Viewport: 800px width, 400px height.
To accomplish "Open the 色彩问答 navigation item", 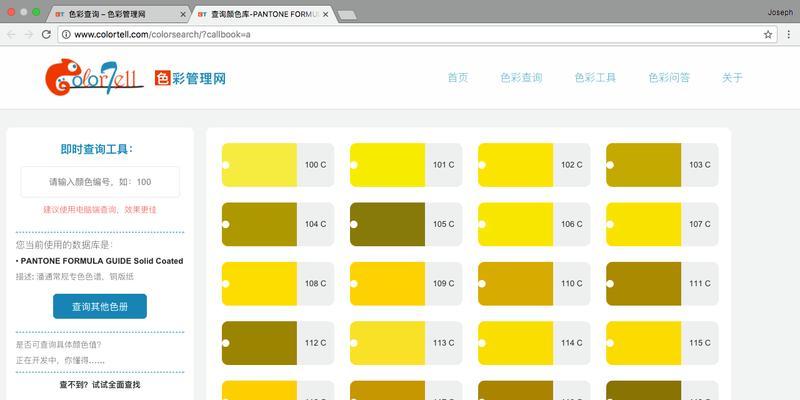I will tap(669, 78).
